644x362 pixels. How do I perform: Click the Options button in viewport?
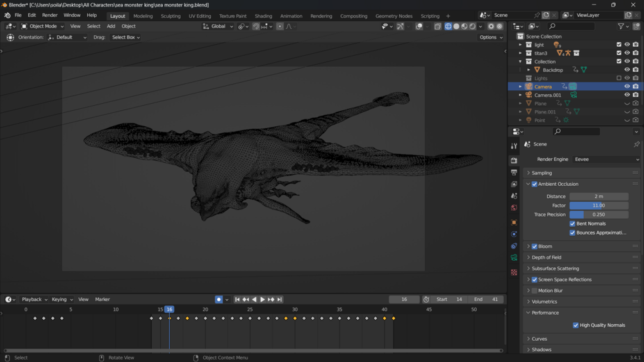coord(491,37)
